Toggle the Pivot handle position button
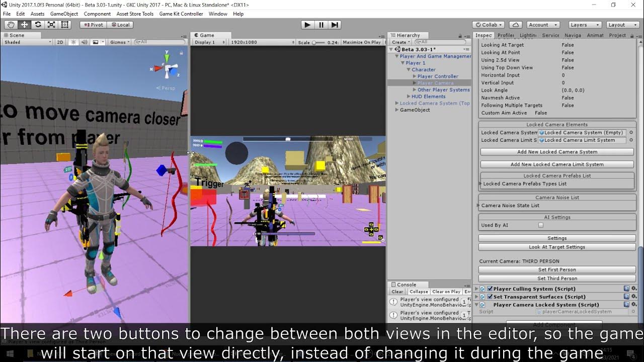The image size is (644, 362). pos(93,25)
